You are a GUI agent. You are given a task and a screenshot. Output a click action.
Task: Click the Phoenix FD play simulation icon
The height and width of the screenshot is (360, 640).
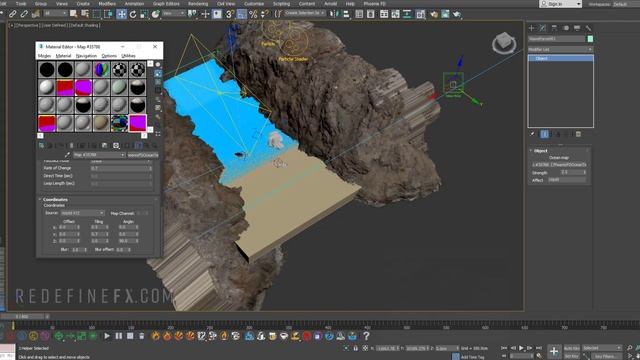click(x=107, y=336)
